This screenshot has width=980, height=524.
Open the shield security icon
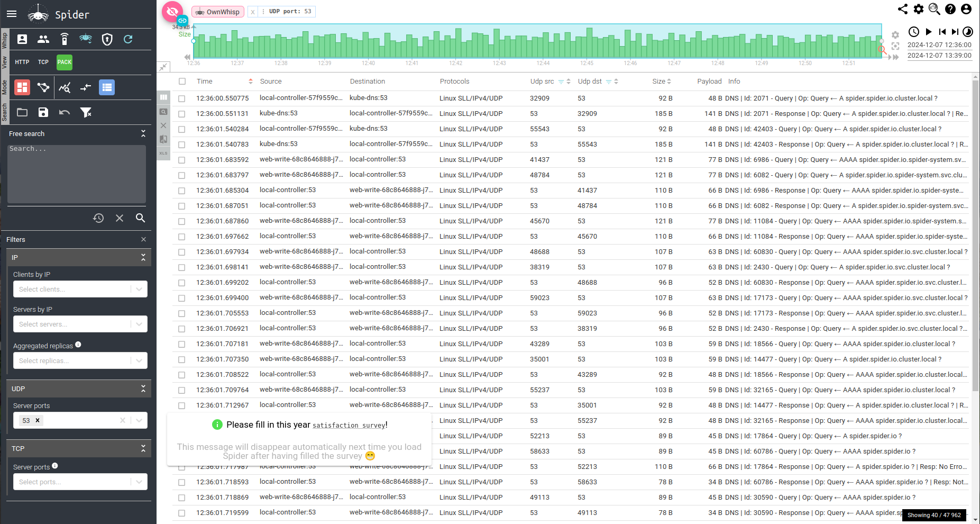(107, 39)
